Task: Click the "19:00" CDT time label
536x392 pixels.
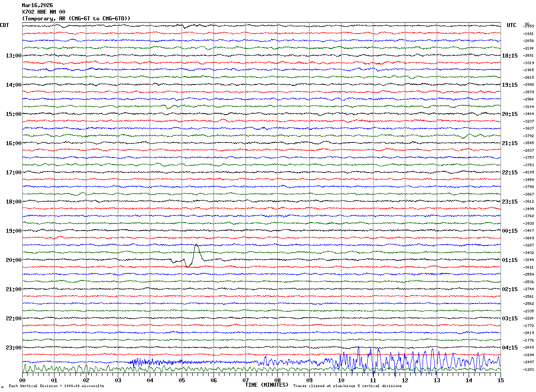Action: pos(13,231)
